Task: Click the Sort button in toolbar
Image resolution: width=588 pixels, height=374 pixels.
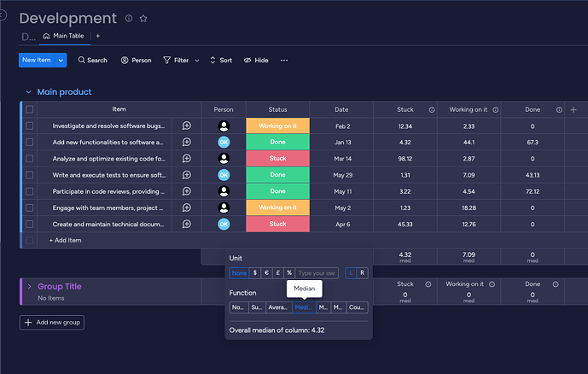Action: tap(221, 61)
